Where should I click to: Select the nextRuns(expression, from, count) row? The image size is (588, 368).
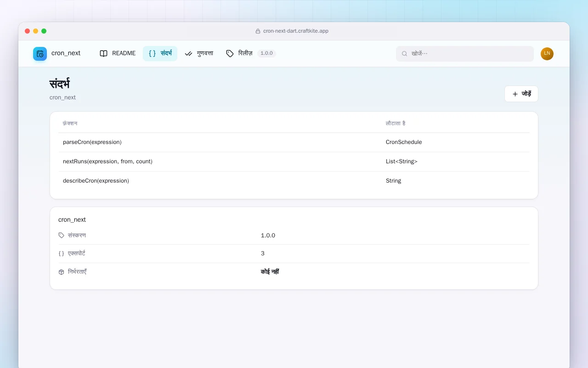pyautogui.click(x=294, y=161)
